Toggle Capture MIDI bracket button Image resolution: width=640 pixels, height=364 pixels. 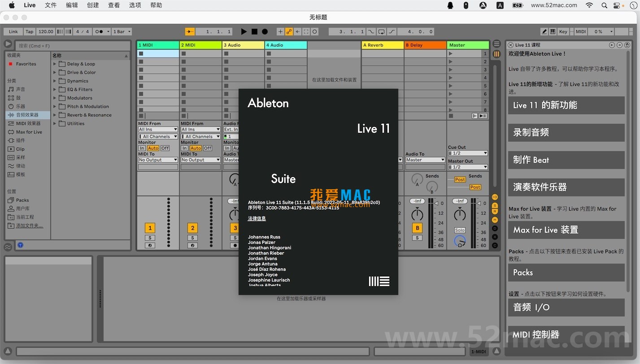pyautogui.click(x=306, y=32)
